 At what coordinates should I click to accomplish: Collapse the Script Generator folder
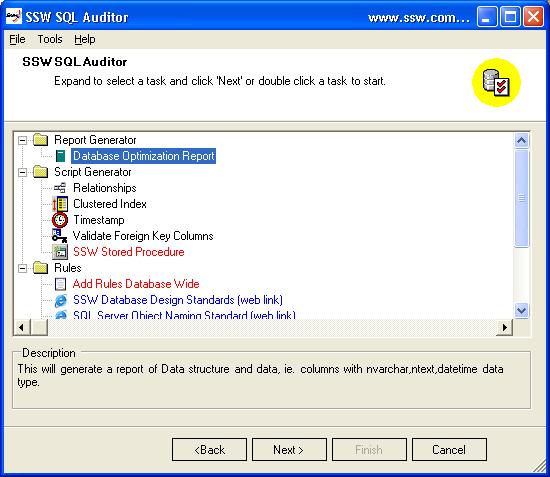[22, 172]
